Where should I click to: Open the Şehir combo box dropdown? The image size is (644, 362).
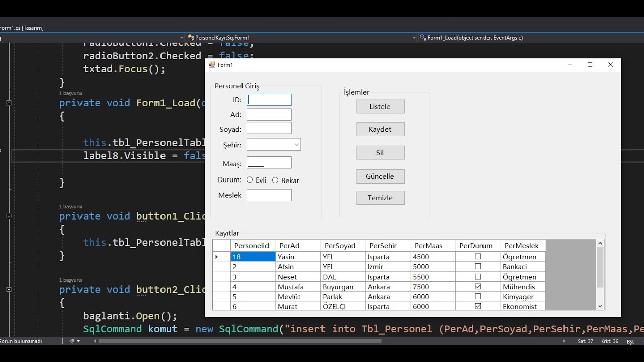pyautogui.click(x=297, y=145)
